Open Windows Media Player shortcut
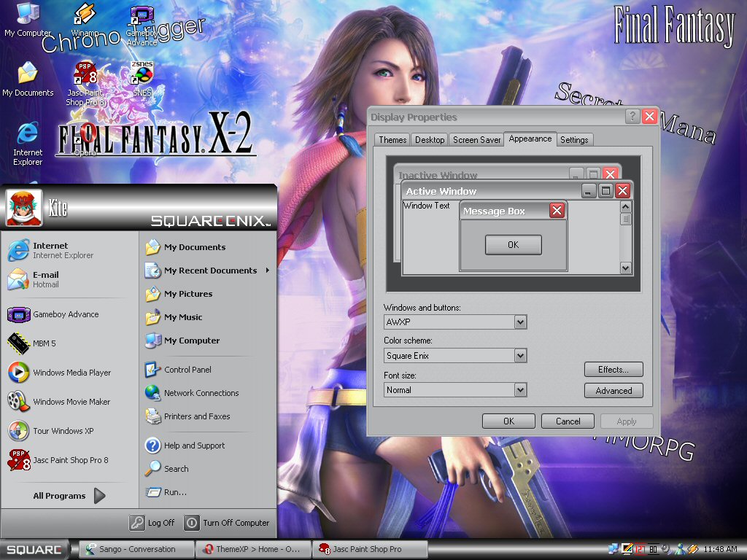The width and height of the screenshot is (747, 560). click(x=71, y=373)
